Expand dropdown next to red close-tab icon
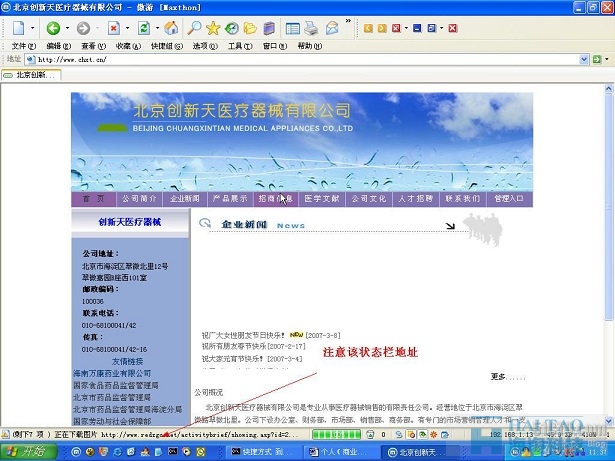 point(406,28)
